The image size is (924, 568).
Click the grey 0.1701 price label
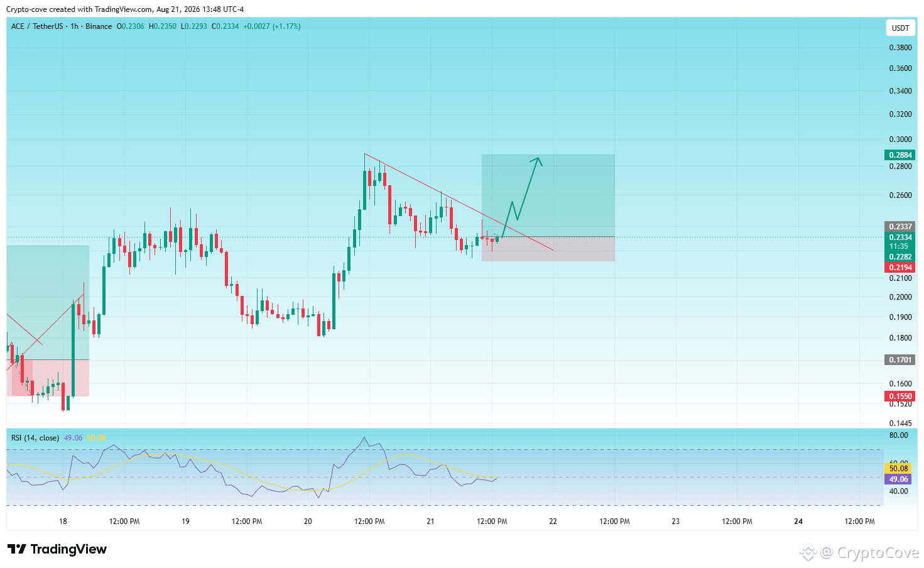point(900,360)
